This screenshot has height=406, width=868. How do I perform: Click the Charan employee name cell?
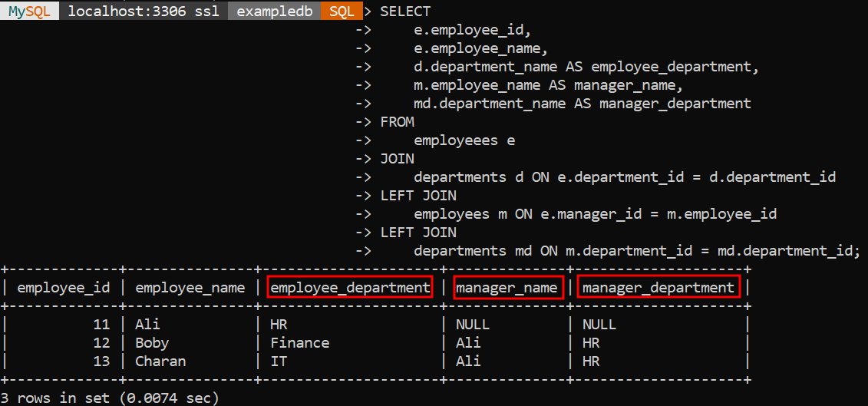(160, 361)
